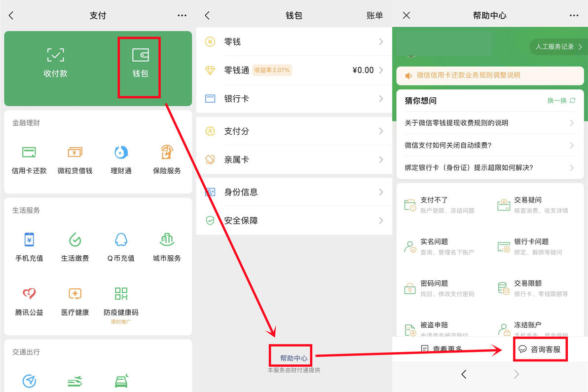This screenshot has height=392, width=588.
Task: Open 零钱通 row showing ¥0.00
Action: [294, 70]
